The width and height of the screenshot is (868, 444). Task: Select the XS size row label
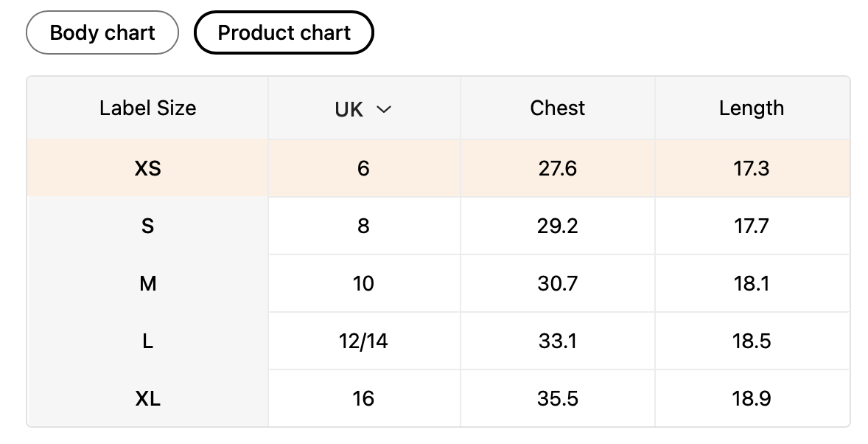point(147,169)
